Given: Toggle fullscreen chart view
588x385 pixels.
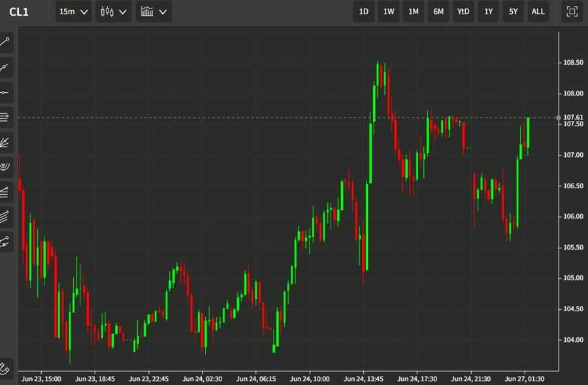Looking at the screenshot, I should tap(572, 12).
